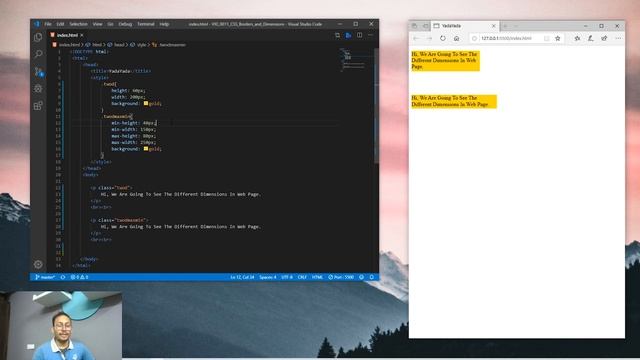
Task: Click the Add notes pen icon in Edge
Action: point(591,38)
